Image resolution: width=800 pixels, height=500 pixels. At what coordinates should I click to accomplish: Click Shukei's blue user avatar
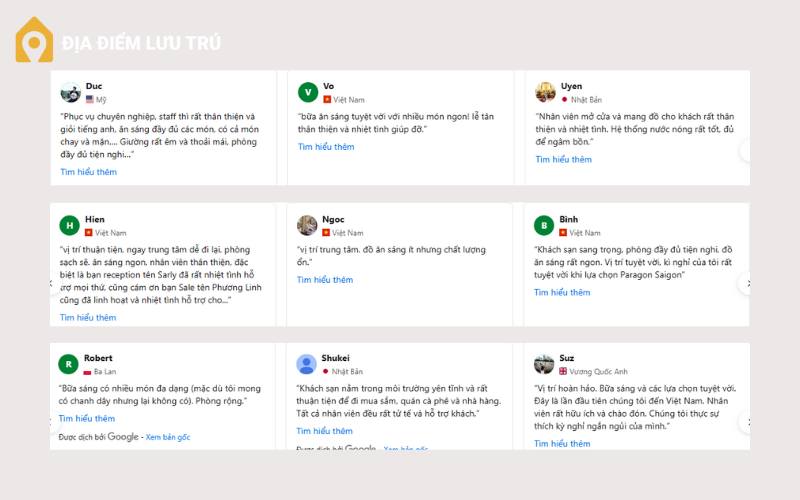pyautogui.click(x=307, y=364)
